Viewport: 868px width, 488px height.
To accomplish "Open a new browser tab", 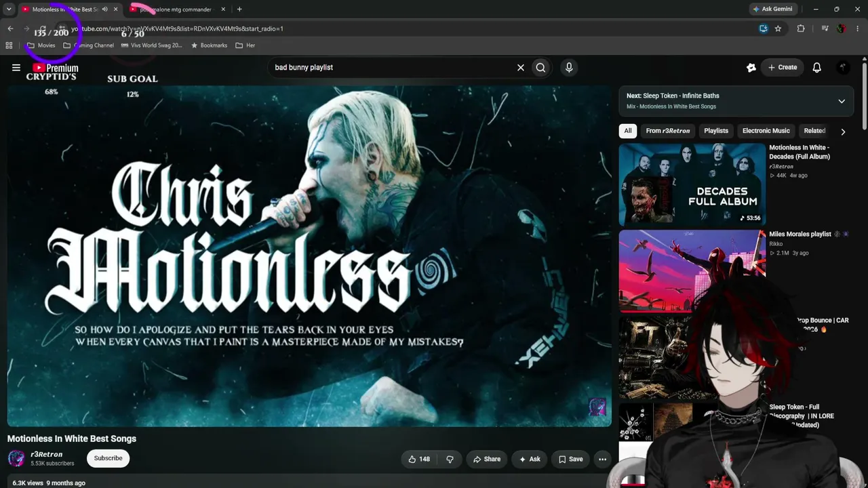I will 239,9.
